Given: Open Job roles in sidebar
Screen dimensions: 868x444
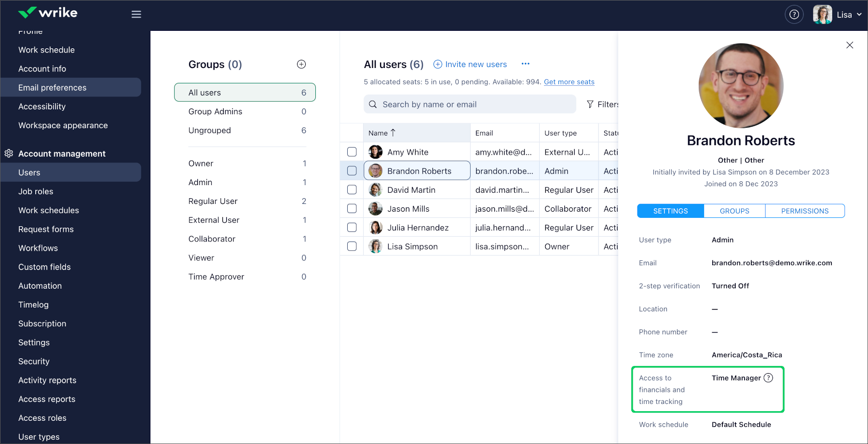Looking at the screenshot, I should coord(36,191).
